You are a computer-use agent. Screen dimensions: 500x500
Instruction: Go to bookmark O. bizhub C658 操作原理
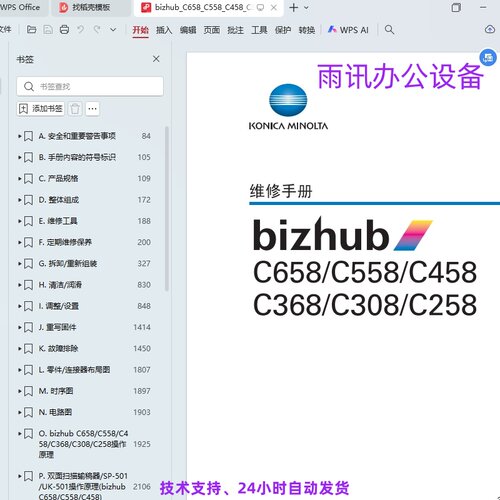(x=83, y=444)
